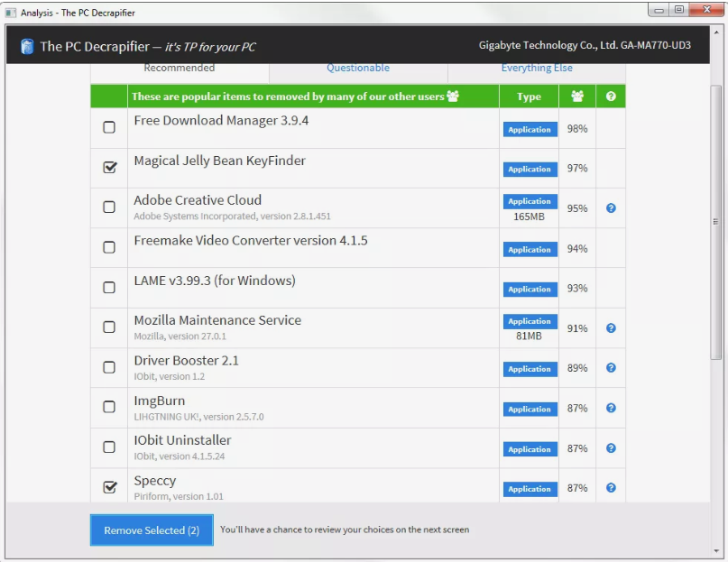Click Application badge for Driver Booster 2.1
728x562 pixels.
pyautogui.click(x=530, y=369)
